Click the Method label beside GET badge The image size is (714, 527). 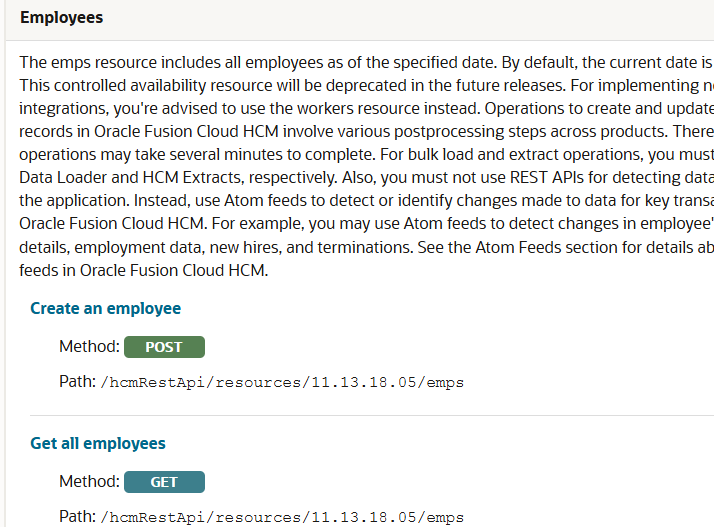pyautogui.click(x=88, y=482)
